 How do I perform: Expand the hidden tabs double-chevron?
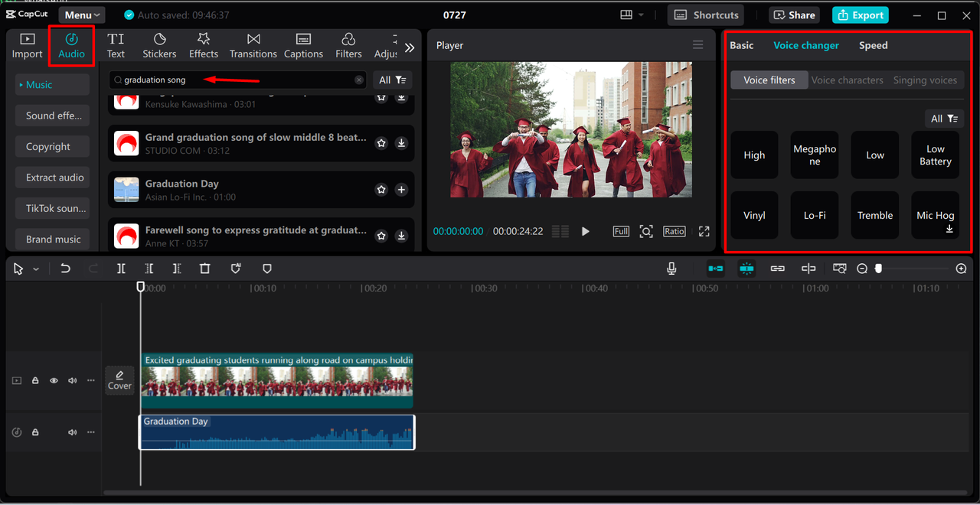coord(410,47)
